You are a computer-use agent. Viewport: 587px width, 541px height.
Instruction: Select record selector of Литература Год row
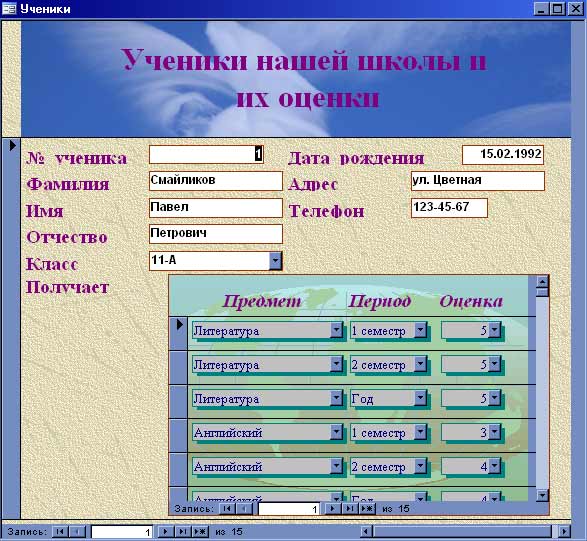click(179, 401)
